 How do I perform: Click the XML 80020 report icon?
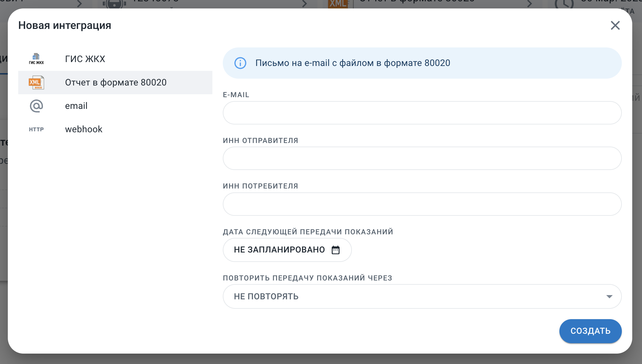click(36, 83)
